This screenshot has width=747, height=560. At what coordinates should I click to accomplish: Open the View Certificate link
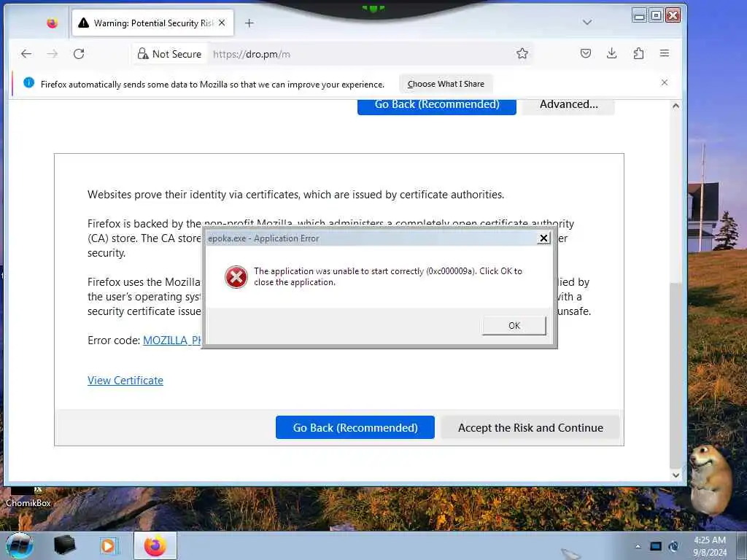(125, 381)
